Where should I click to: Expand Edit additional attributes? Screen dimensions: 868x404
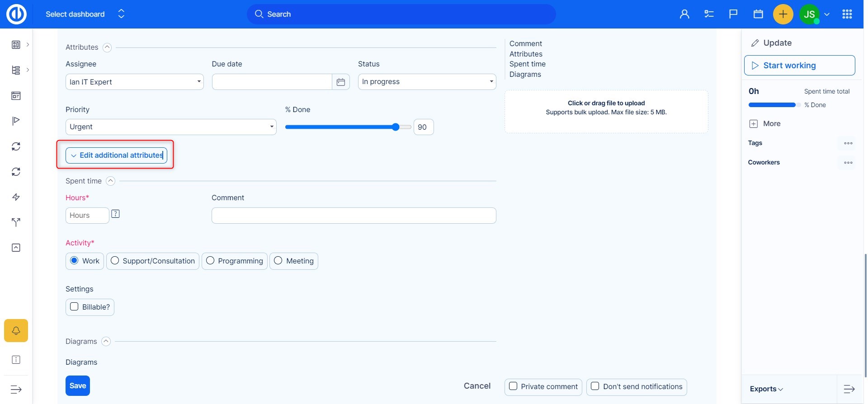(116, 155)
